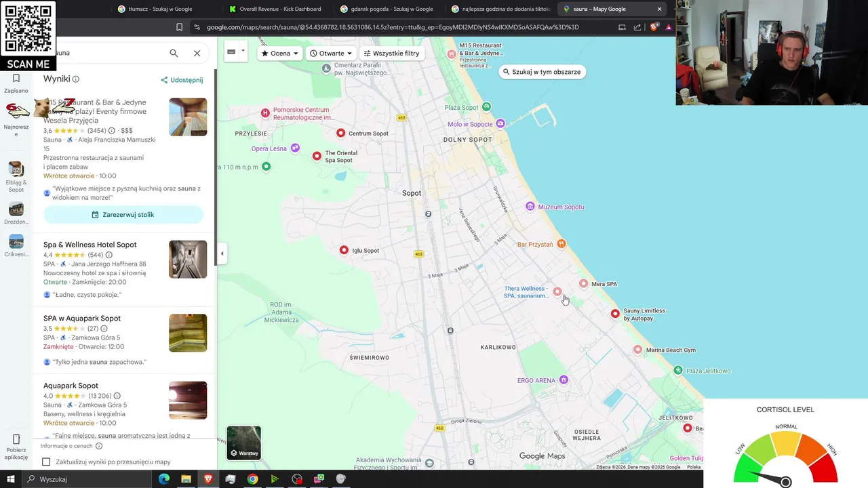Click Aquapark Sopot result photo thumbnail
This screenshot has height=488, width=868.
188,400
